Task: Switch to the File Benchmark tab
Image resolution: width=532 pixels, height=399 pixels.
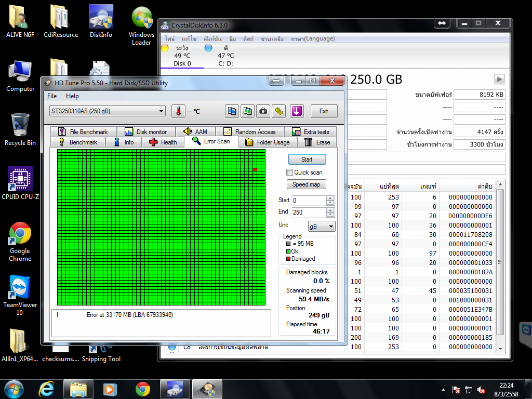Action: point(84,131)
